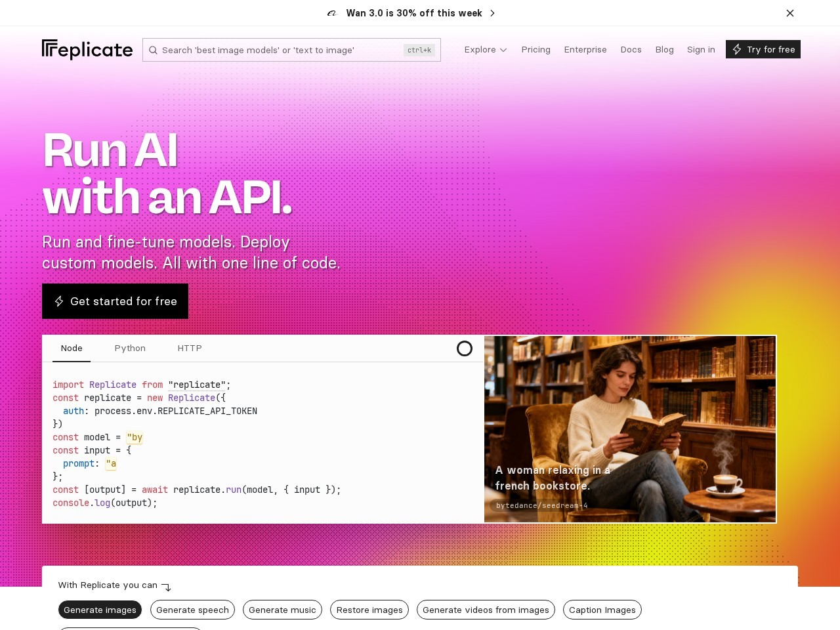840x630 pixels.
Task: Toggle the Generate images pill
Action: 100,610
